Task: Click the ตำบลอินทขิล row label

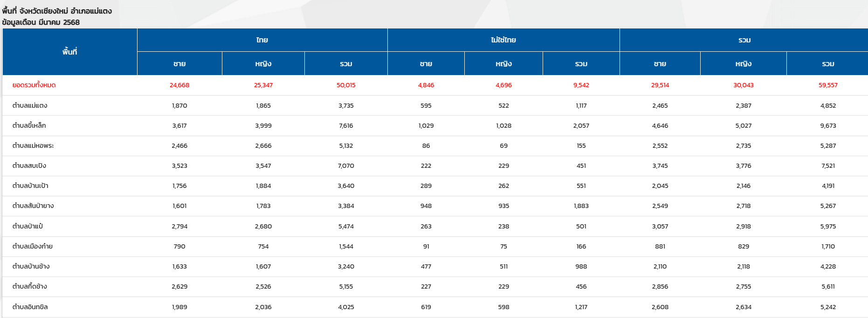Action: pos(30,307)
